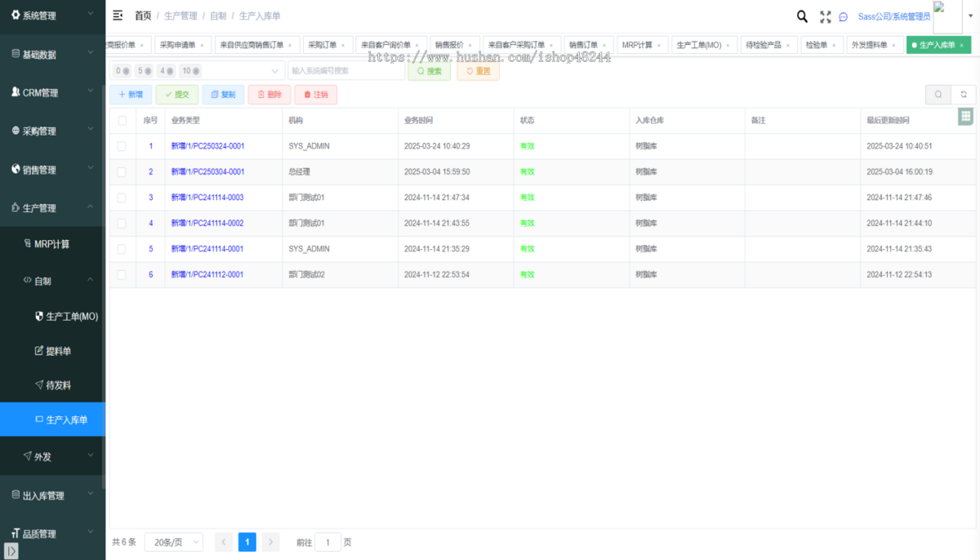The height and width of the screenshot is (560, 980).
Task: Check the row for PC241114-0002
Action: click(x=122, y=223)
